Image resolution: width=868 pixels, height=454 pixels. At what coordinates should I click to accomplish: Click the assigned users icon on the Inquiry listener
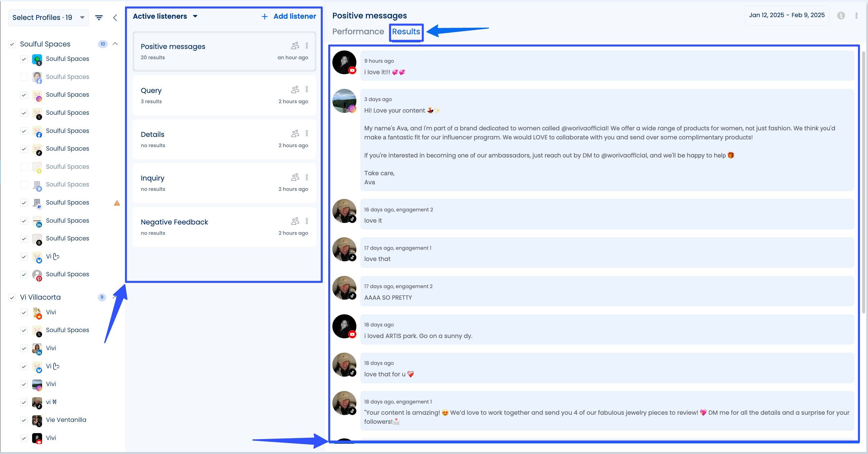pyautogui.click(x=295, y=176)
